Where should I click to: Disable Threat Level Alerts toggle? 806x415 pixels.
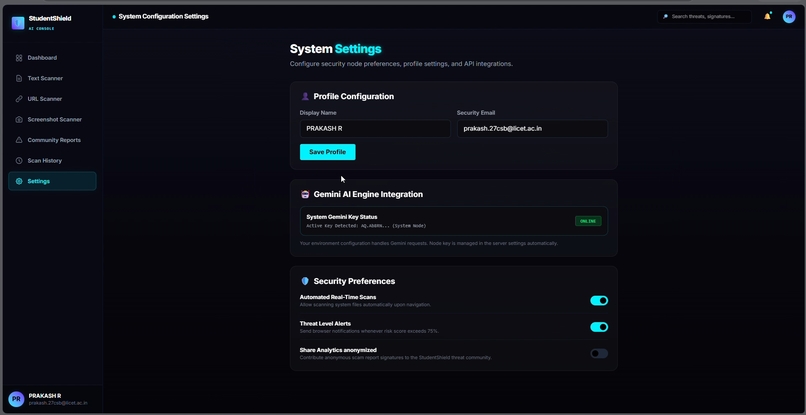599,327
